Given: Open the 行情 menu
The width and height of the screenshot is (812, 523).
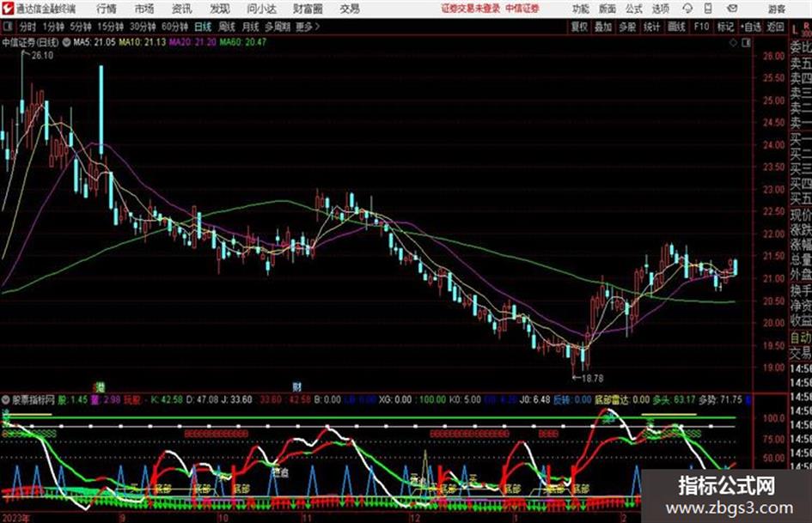Looking at the screenshot, I should pyautogui.click(x=107, y=9).
